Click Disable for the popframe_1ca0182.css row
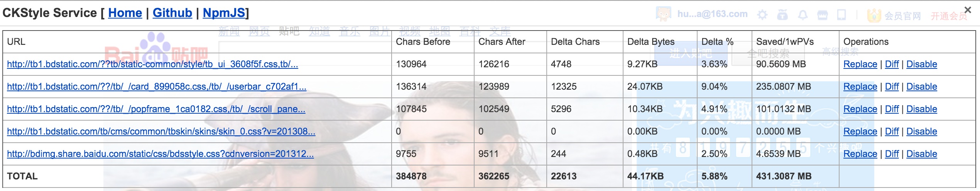 [x=921, y=109]
